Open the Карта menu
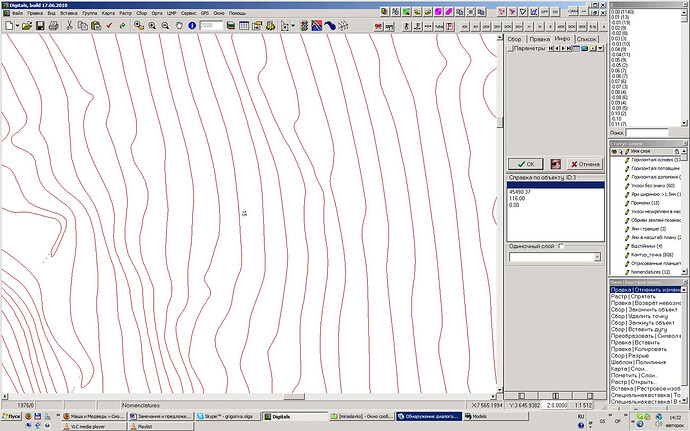 point(108,13)
